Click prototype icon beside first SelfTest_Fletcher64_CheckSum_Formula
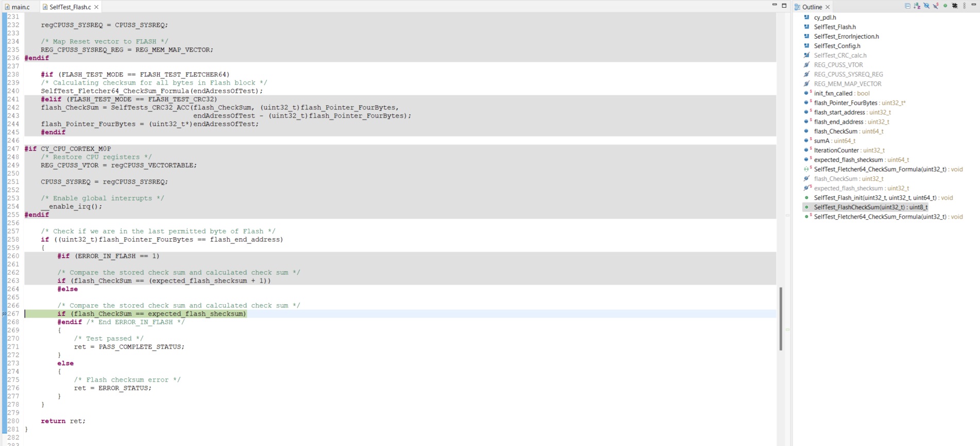The height and width of the screenshot is (446, 980). point(807,169)
